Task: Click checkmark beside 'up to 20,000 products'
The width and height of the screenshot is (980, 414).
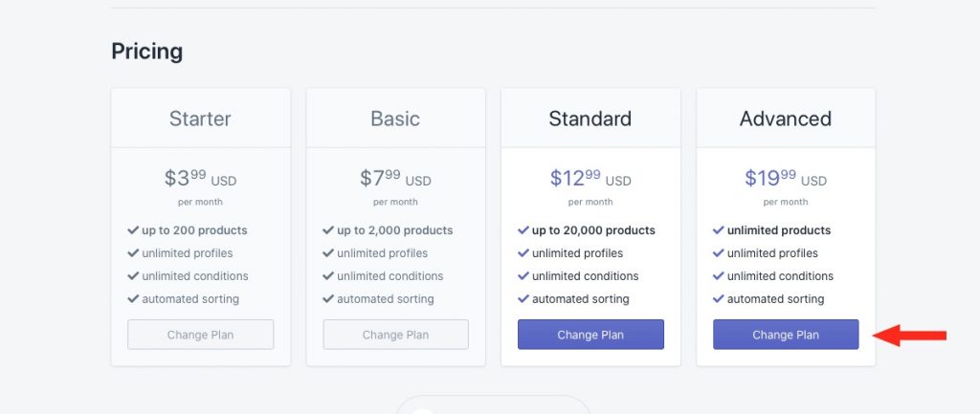Action: coord(523,230)
